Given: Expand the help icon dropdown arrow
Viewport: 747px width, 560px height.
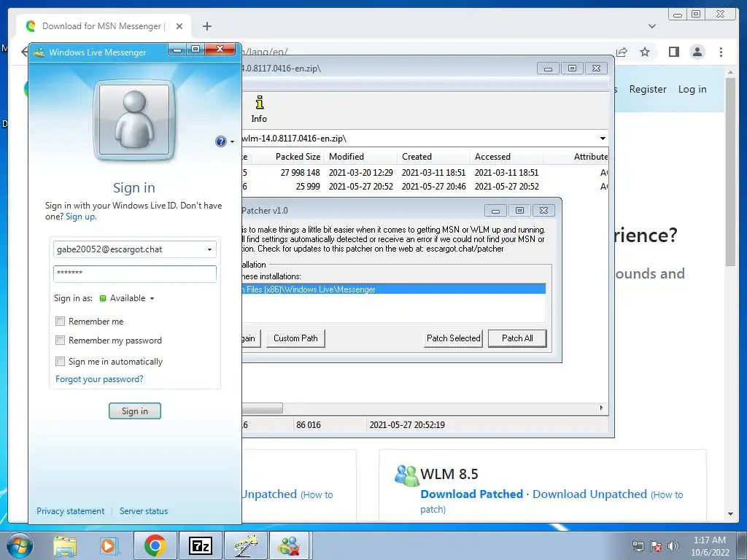Looking at the screenshot, I should click(x=232, y=141).
